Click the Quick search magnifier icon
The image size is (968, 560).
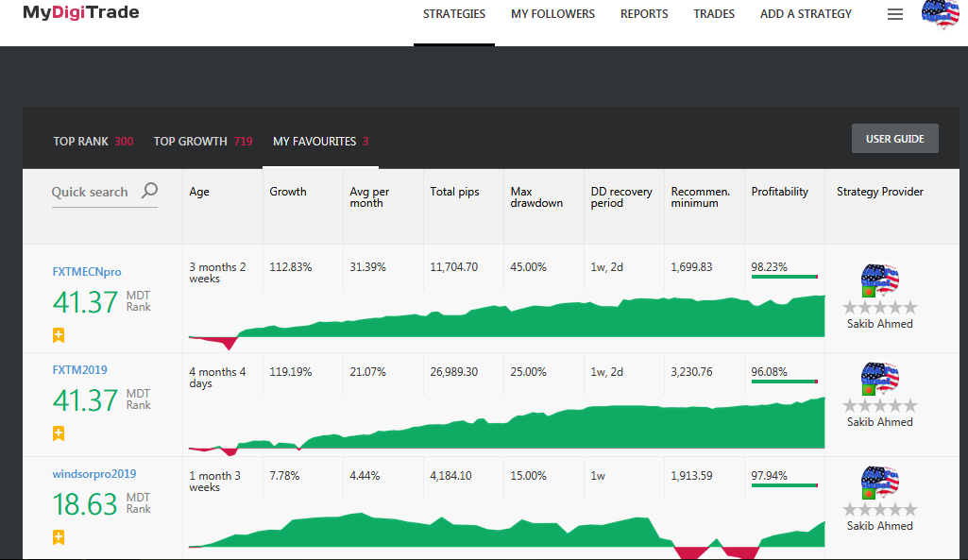[149, 190]
